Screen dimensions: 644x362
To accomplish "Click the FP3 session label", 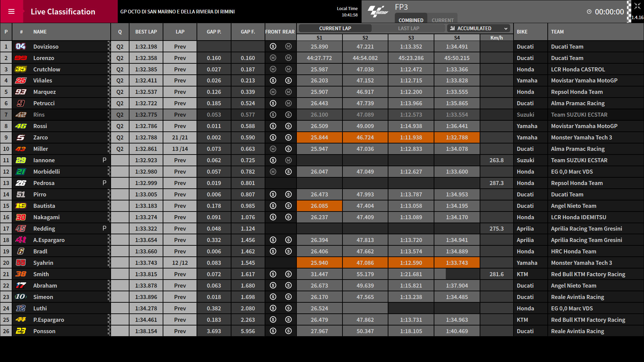I will click(x=401, y=7).
